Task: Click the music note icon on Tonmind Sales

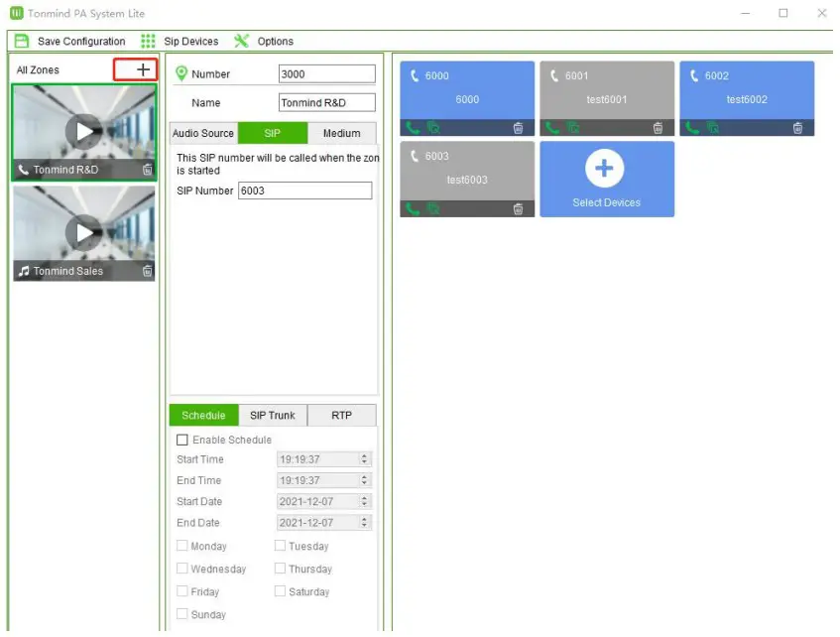Action: (x=24, y=271)
